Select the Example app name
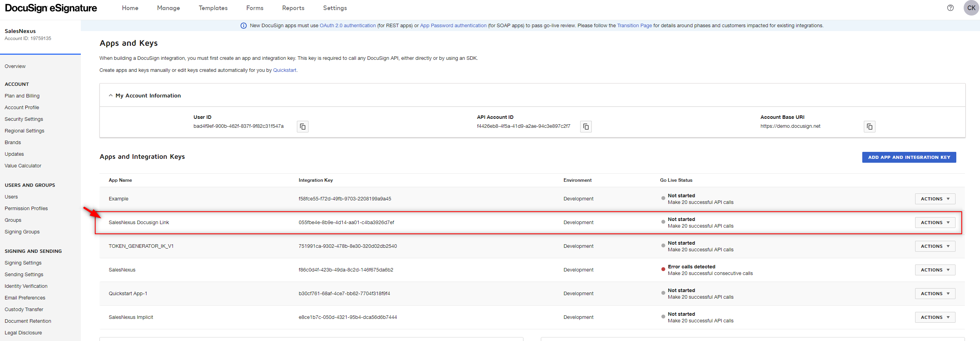The image size is (980, 341). tap(119, 199)
